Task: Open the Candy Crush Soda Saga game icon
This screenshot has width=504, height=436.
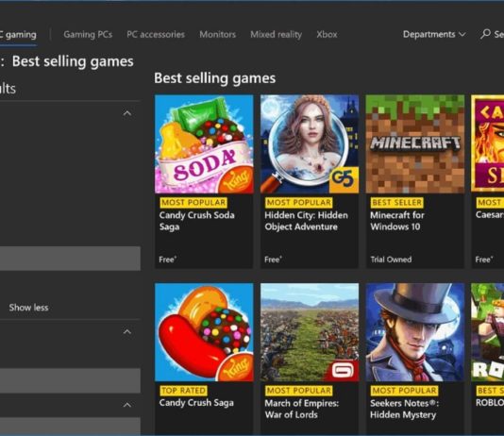Action: click(x=204, y=144)
